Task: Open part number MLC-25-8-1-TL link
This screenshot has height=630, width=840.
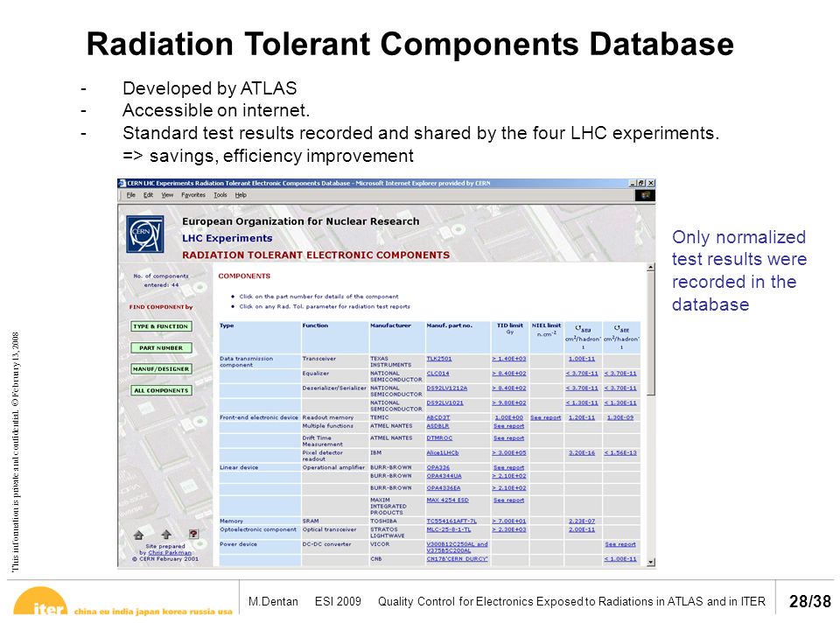Action: point(448,529)
